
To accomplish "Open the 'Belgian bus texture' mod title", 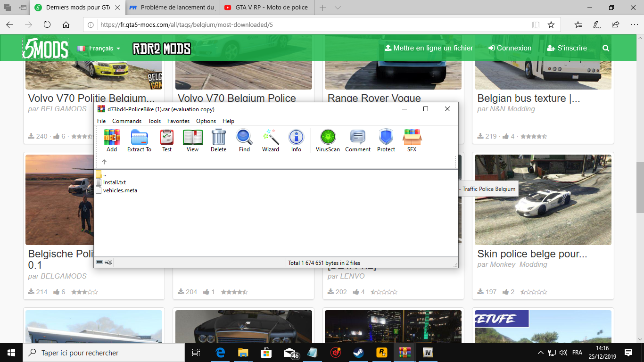I will click(x=528, y=98).
